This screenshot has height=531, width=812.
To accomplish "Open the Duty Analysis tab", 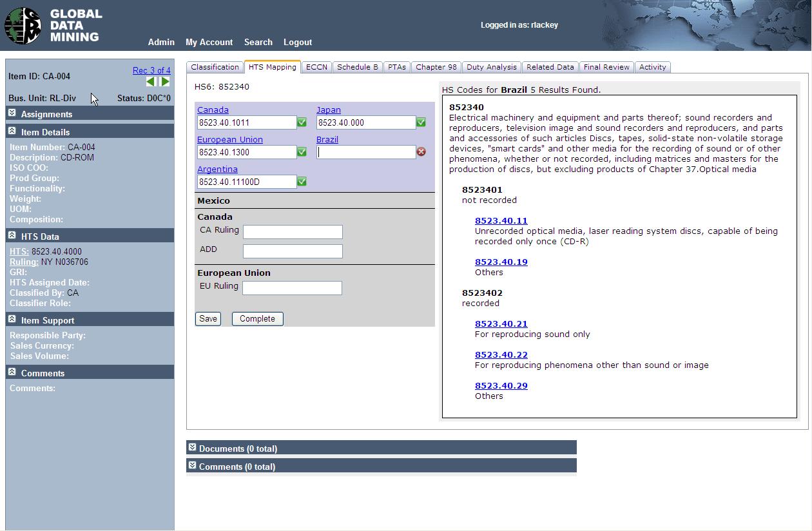I will [x=491, y=67].
